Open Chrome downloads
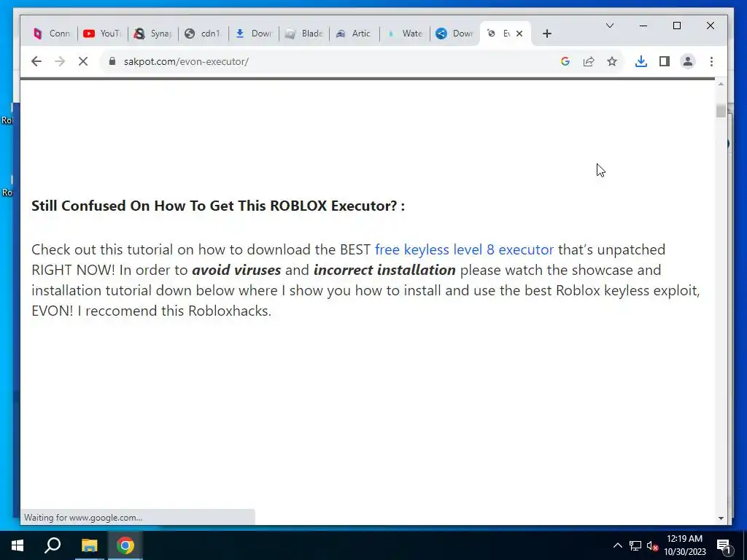Screen dimensions: 747x560 click(641, 61)
